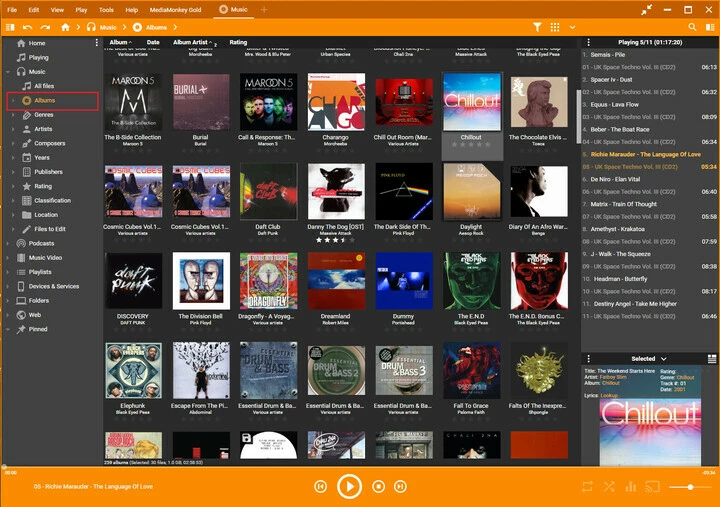Click the Location folder sidebar icon
720x507 pixels.
coord(27,214)
